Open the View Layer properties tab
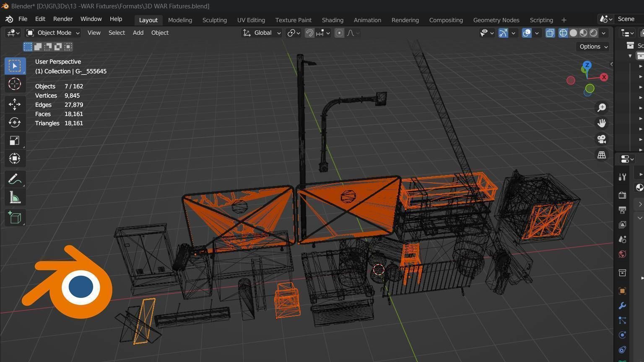 pyautogui.click(x=622, y=225)
